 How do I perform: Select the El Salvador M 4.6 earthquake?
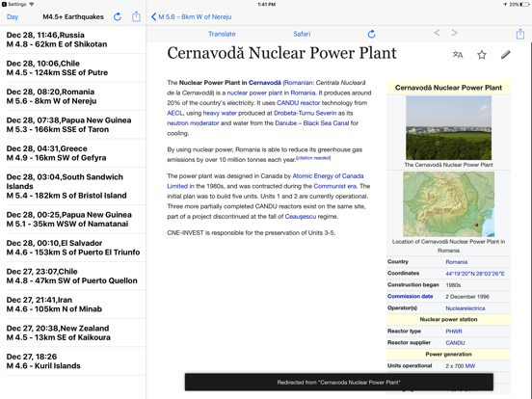[73, 248]
